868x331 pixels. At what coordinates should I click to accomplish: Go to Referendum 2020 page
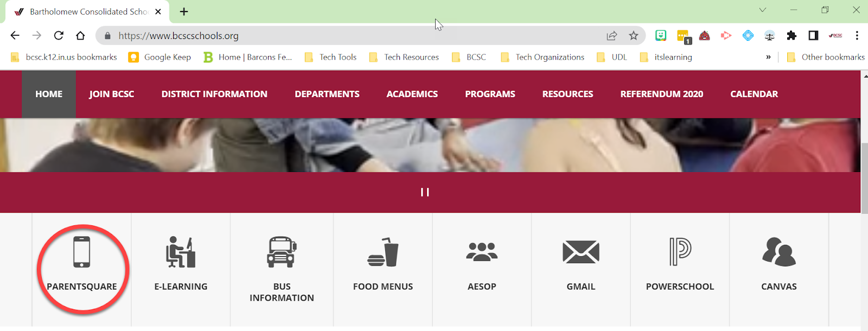click(x=662, y=94)
